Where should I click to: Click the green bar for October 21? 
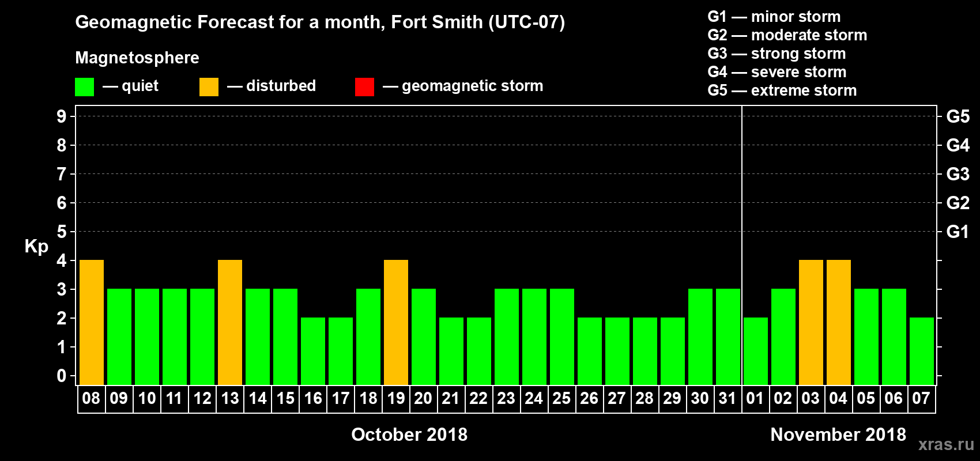point(451,352)
